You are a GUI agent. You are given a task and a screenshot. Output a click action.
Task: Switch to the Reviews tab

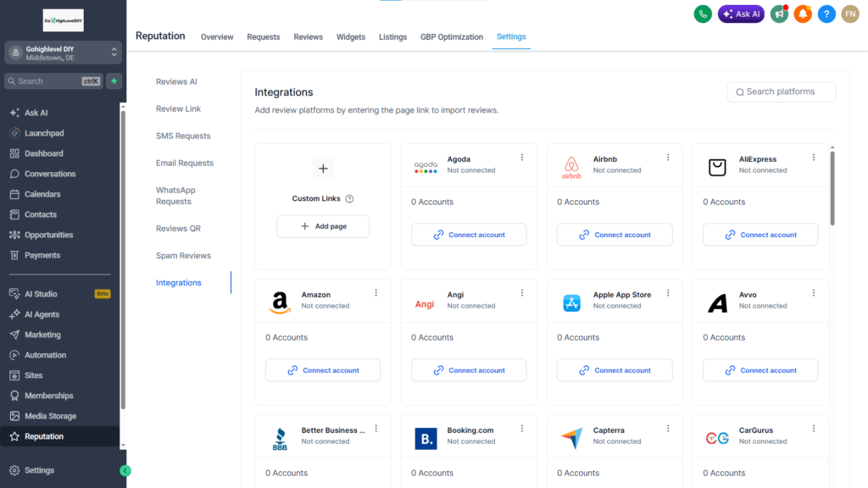tap(309, 37)
